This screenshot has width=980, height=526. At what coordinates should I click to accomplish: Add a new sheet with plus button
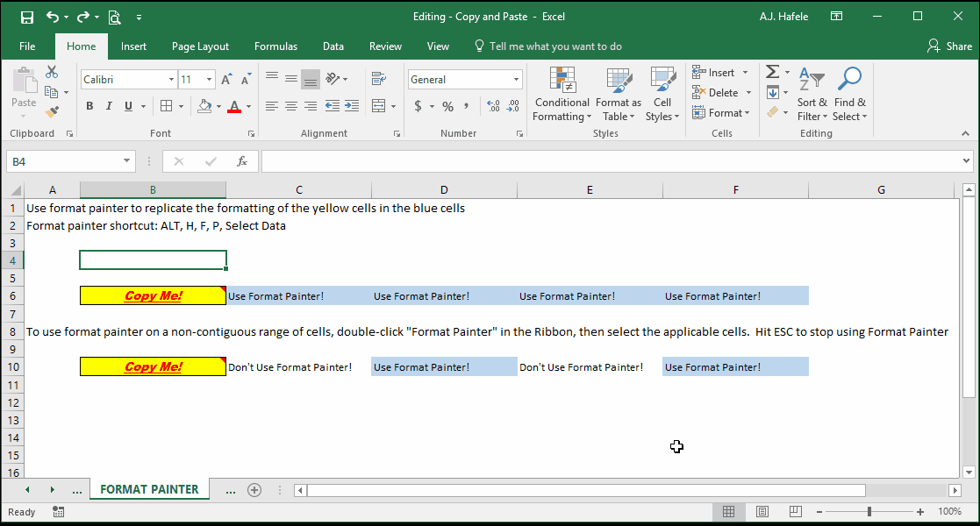[x=254, y=490]
